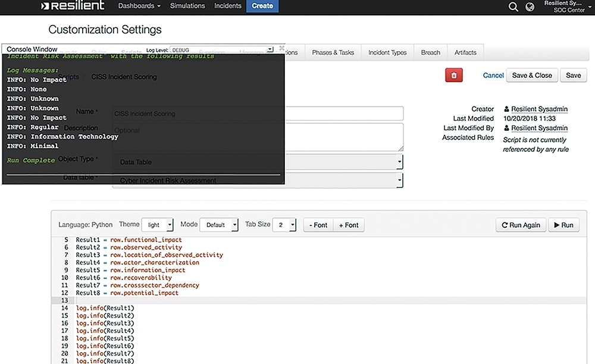Click 'INFO: Minimal' console line
The image size is (595, 364).
tap(33, 146)
